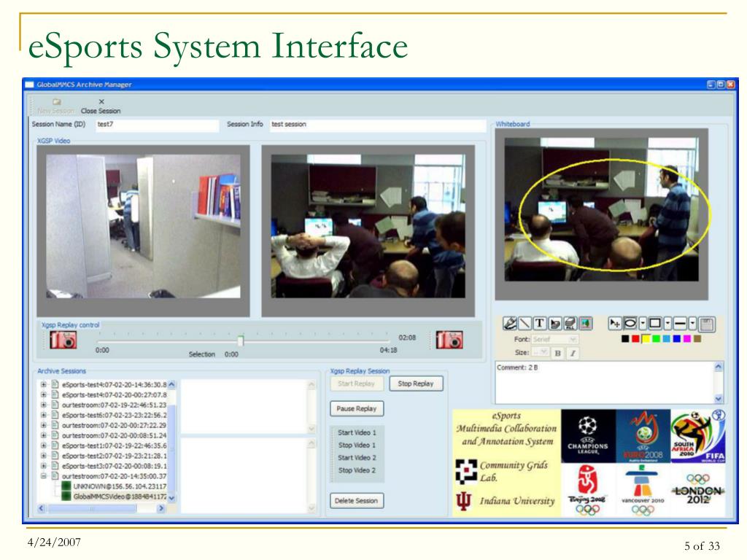The width and height of the screenshot is (747, 560).
Task: Collapse ourtestroom:07-02-20-14:35:00 session
Action: coord(43,475)
